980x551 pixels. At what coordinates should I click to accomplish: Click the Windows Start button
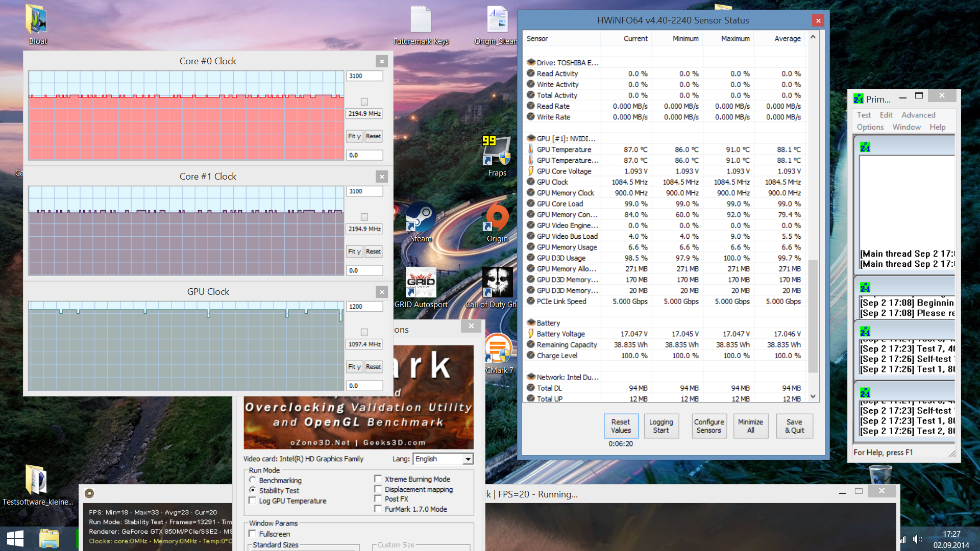pyautogui.click(x=15, y=539)
